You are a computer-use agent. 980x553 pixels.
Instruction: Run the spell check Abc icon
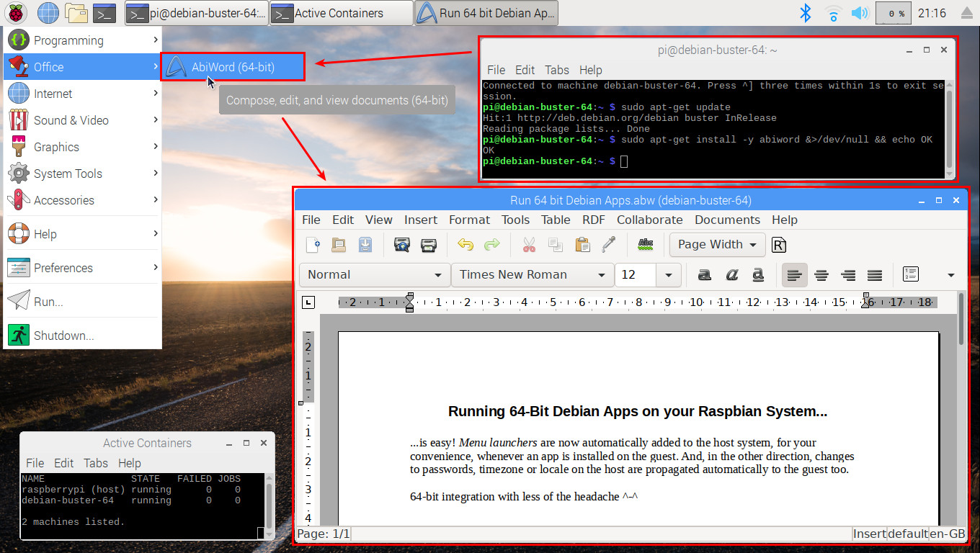click(646, 245)
